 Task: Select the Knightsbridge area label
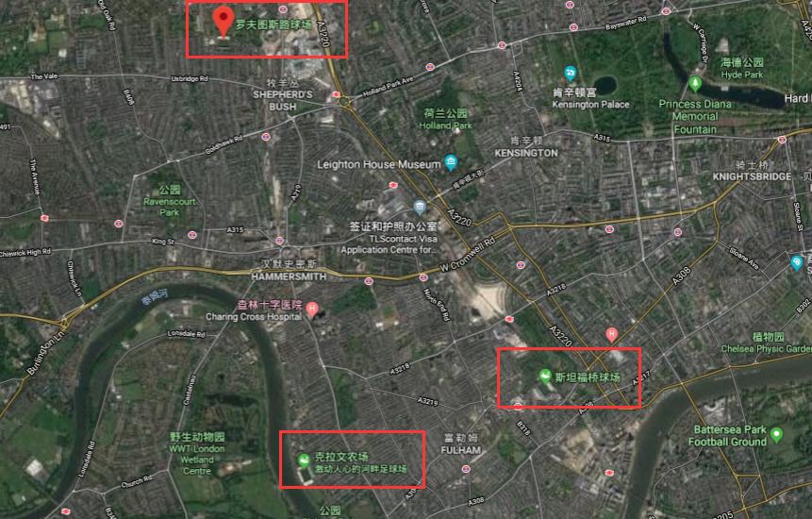click(x=752, y=171)
